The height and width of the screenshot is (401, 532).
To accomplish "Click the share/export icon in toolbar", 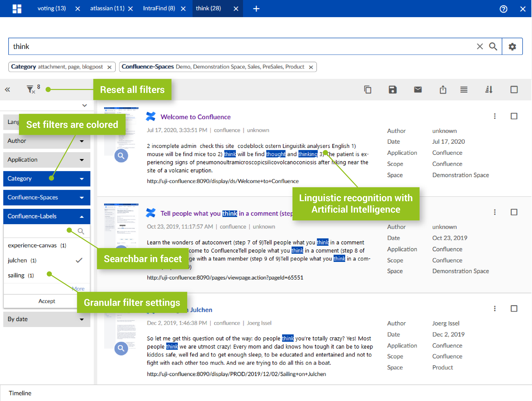I will [x=443, y=90].
